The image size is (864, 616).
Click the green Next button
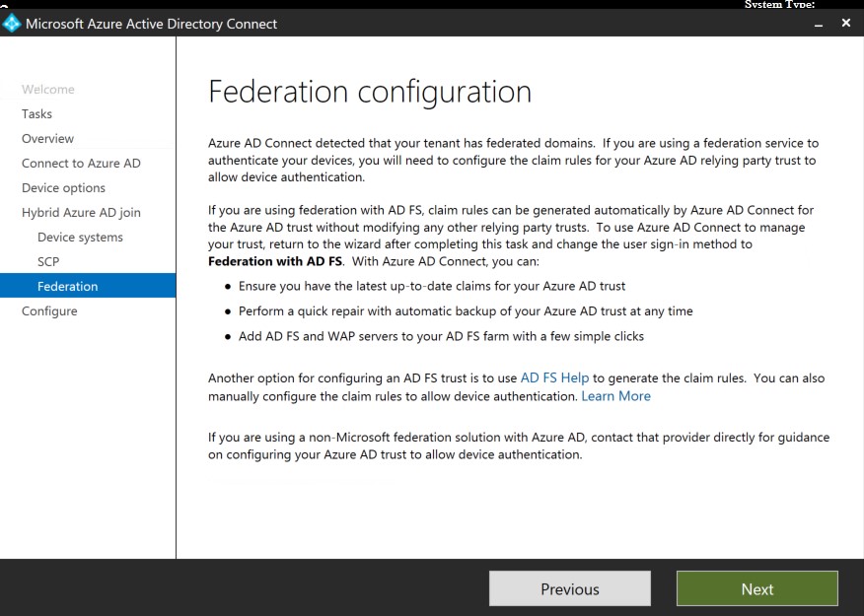click(x=757, y=588)
